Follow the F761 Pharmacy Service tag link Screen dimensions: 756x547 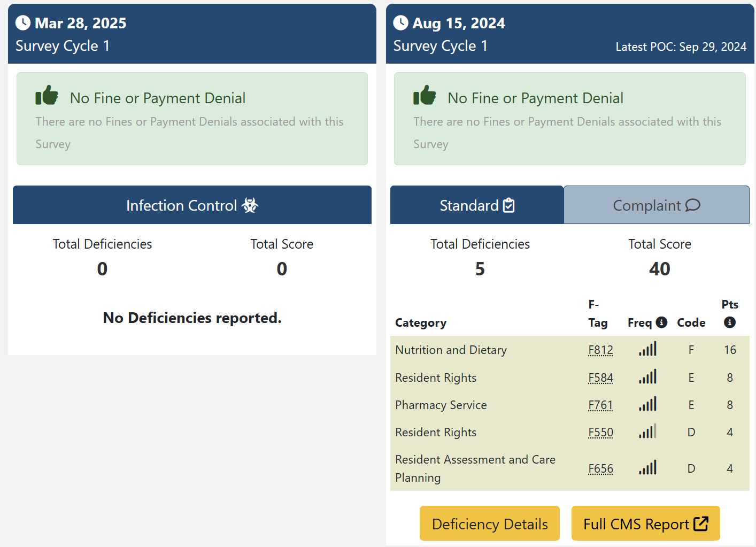(x=600, y=405)
